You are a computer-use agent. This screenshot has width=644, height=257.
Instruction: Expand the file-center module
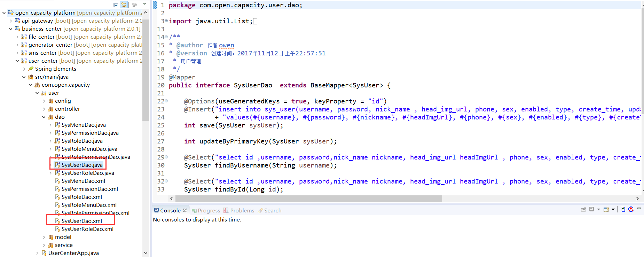pyautogui.click(x=17, y=37)
